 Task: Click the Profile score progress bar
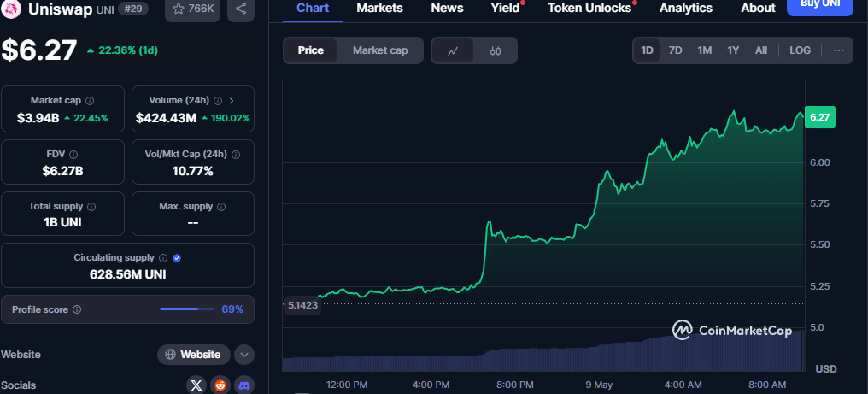tap(186, 309)
